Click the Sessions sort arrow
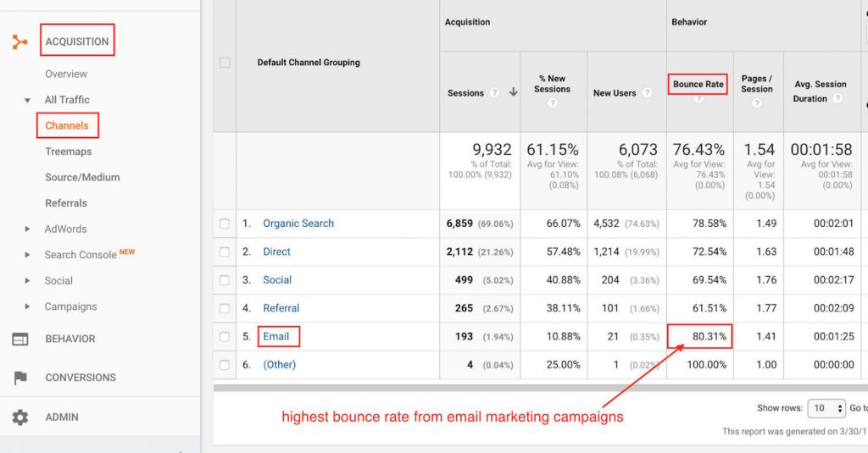Screen dimensions: 868x453 (x=513, y=91)
